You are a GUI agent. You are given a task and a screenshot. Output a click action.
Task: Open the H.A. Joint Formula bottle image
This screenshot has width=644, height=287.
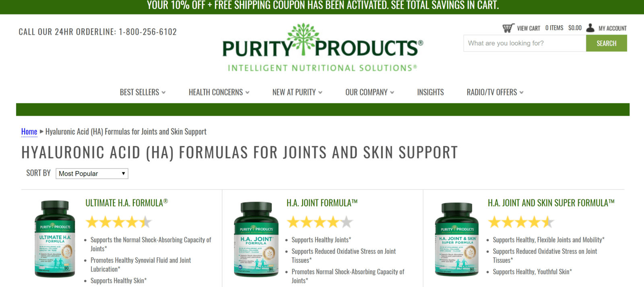tap(256, 239)
